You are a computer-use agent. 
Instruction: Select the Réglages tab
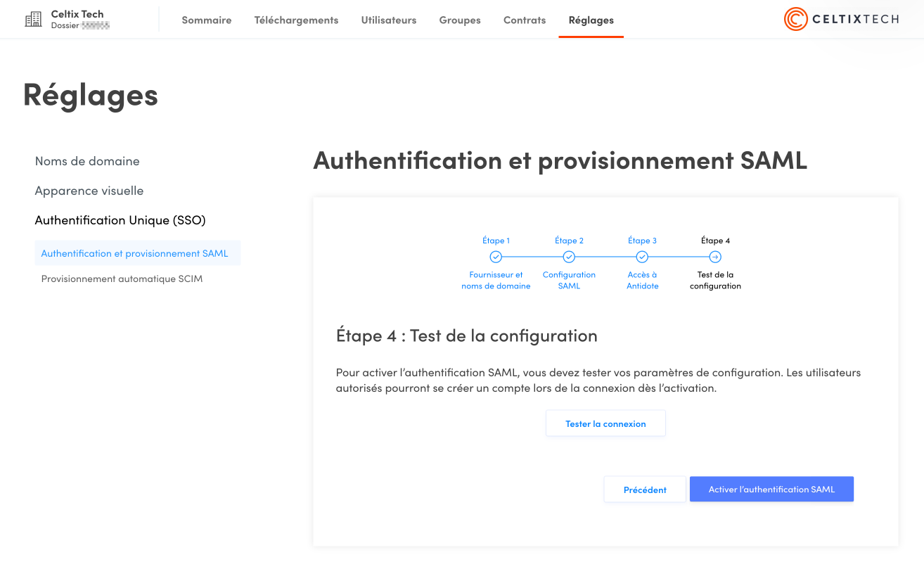pyautogui.click(x=591, y=20)
